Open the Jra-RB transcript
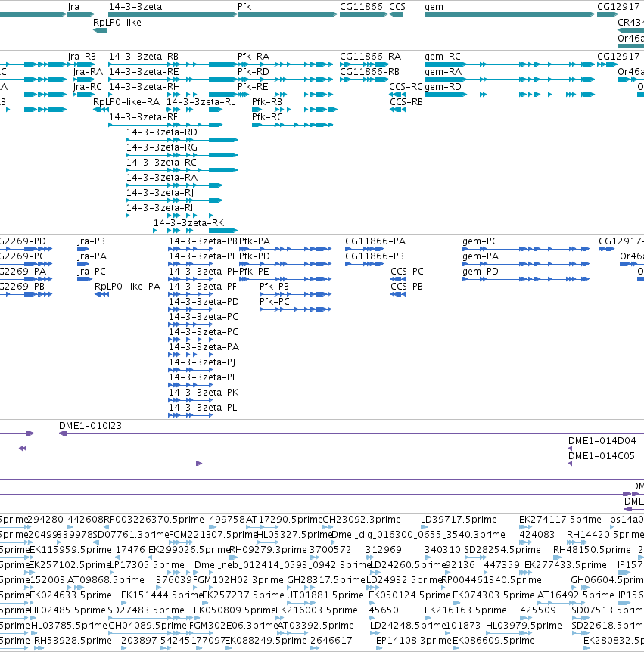This screenshot has width=644, height=652. pyautogui.click(x=82, y=57)
